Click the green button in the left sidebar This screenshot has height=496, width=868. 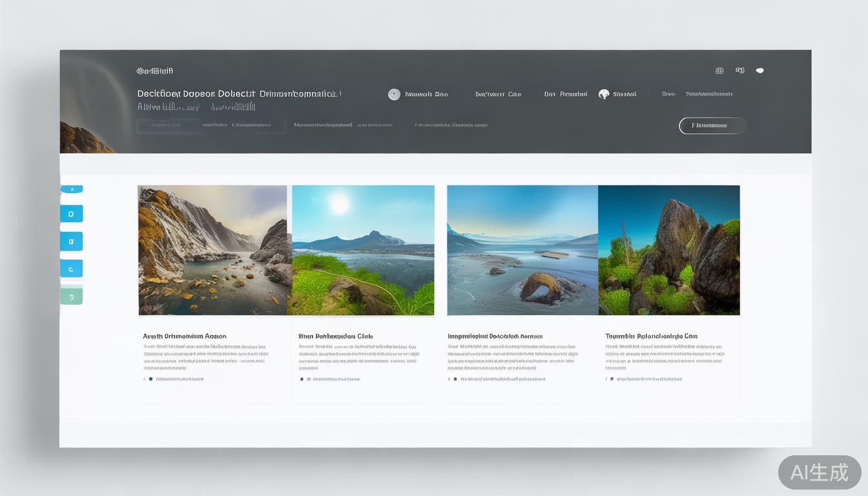[x=71, y=296]
